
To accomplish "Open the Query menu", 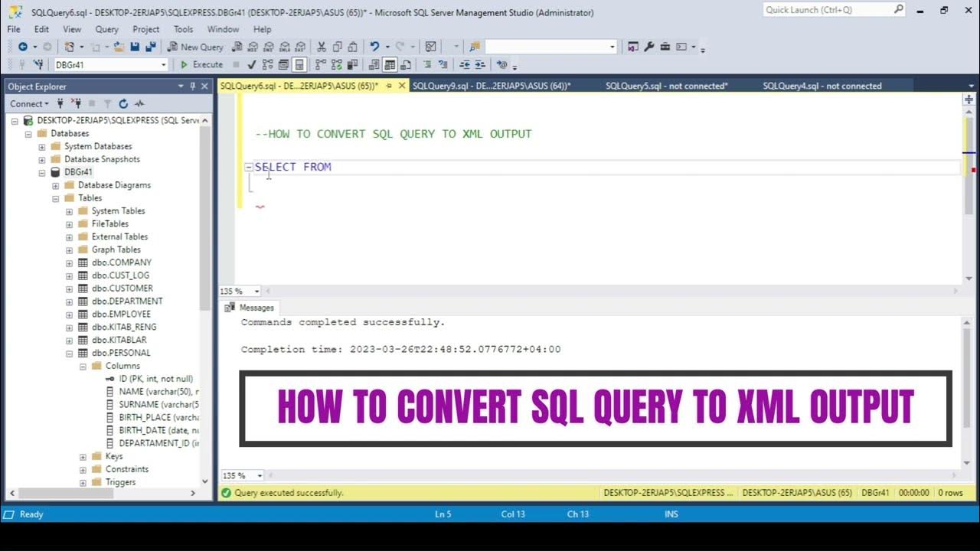I will click(x=106, y=29).
